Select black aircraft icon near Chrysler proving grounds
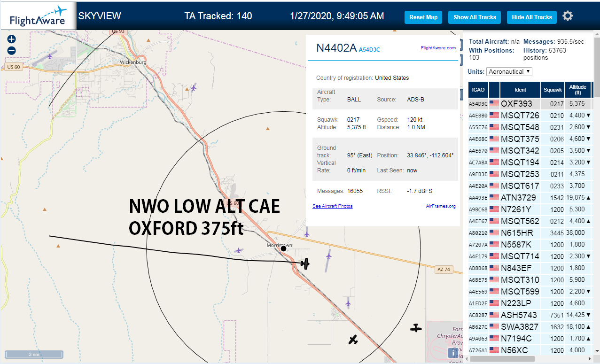 click(416, 328)
